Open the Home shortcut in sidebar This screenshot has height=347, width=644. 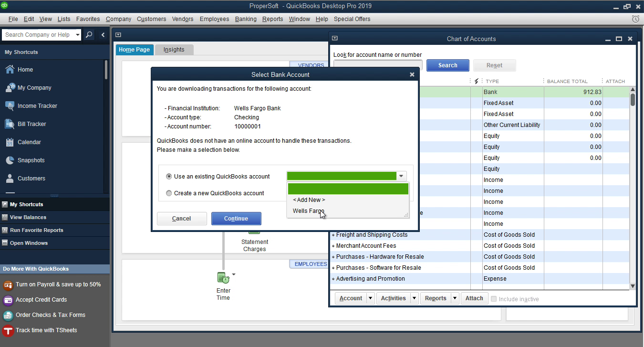[19, 69]
